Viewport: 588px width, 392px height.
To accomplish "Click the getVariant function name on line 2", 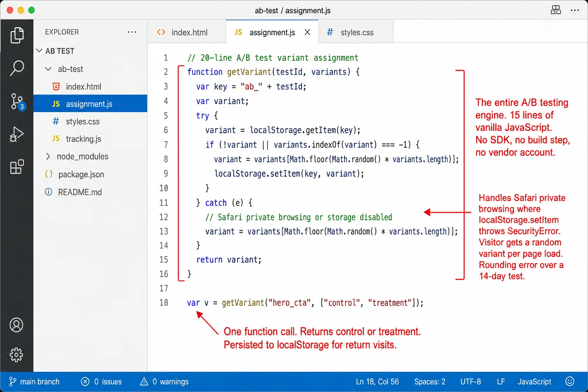I will pyautogui.click(x=249, y=72).
